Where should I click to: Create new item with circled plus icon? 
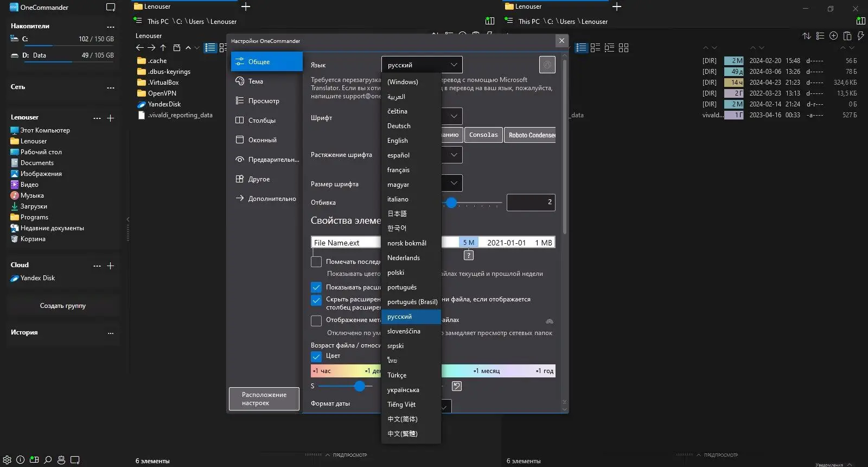click(834, 36)
